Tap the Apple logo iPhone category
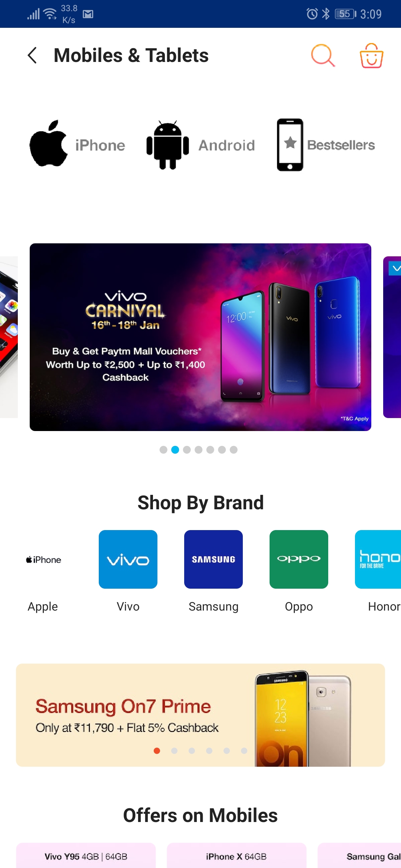Image resolution: width=401 pixels, height=868 pixels. tap(49, 143)
